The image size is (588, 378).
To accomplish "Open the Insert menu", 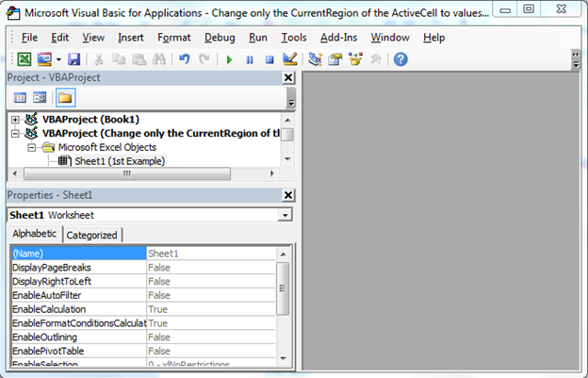I will pos(130,38).
